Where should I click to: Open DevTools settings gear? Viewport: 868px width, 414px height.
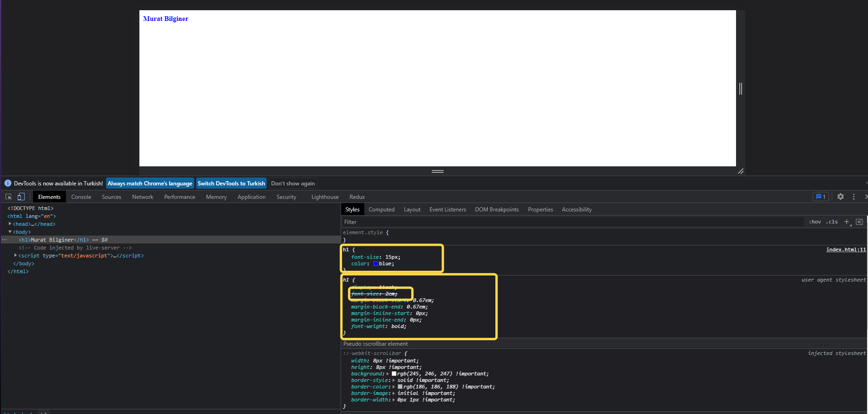pyautogui.click(x=840, y=197)
